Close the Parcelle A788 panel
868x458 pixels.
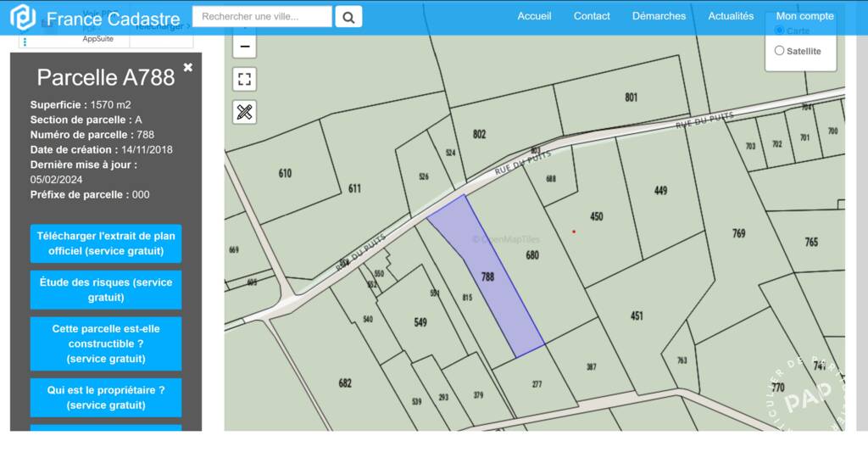[188, 67]
